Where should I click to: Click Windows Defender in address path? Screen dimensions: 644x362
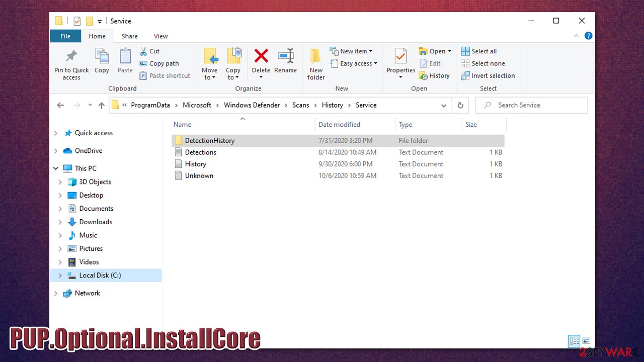click(x=252, y=105)
